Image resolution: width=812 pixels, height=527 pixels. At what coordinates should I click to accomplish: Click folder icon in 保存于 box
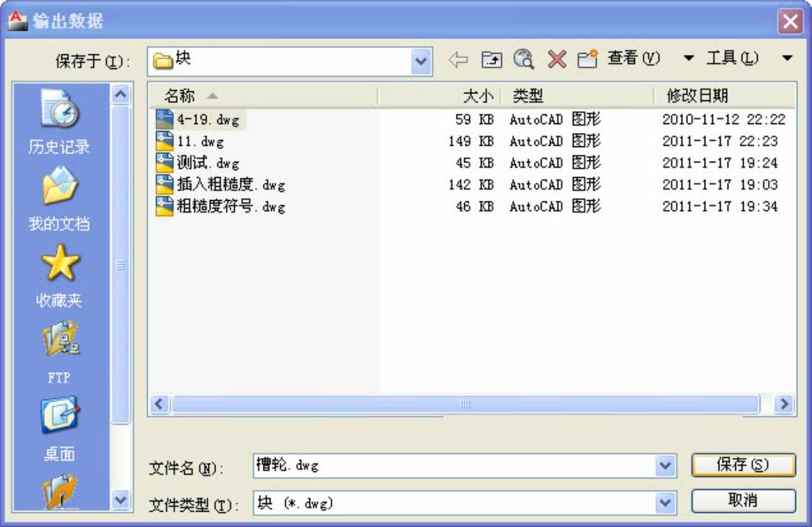coord(162,61)
